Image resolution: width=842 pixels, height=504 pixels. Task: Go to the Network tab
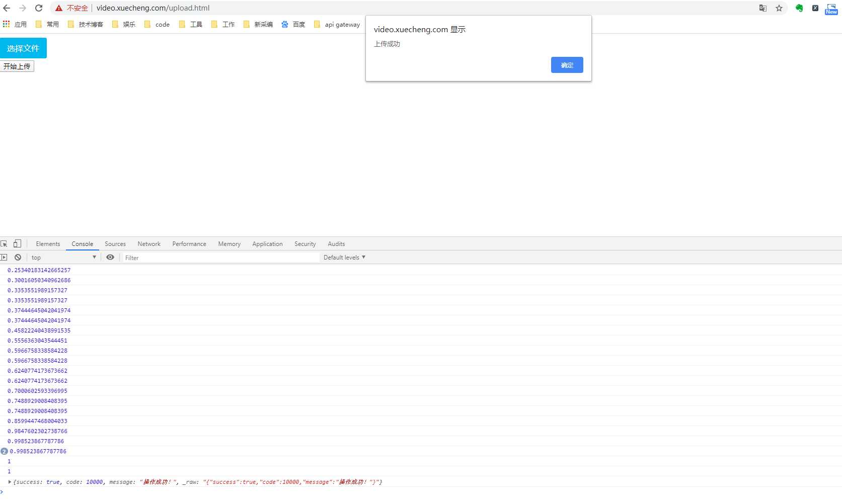(x=149, y=244)
